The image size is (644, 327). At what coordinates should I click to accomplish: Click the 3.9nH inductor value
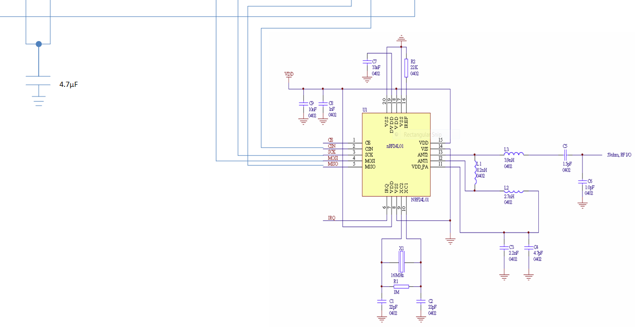[509, 160]
